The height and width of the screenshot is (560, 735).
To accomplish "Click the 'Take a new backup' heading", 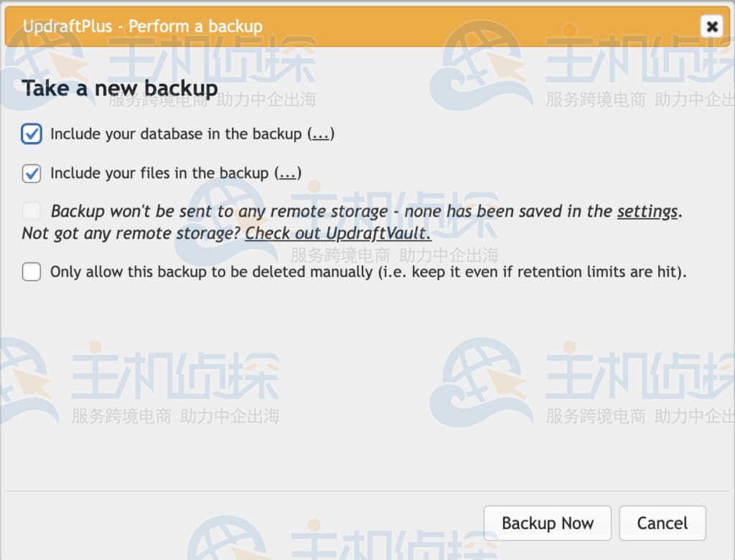I will [120, 88].
